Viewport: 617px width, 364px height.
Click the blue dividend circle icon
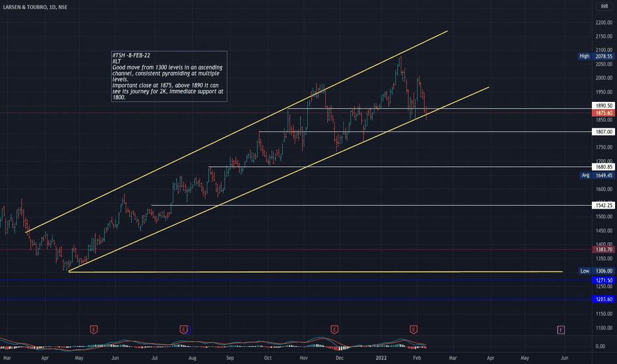(x=188, y=330)
